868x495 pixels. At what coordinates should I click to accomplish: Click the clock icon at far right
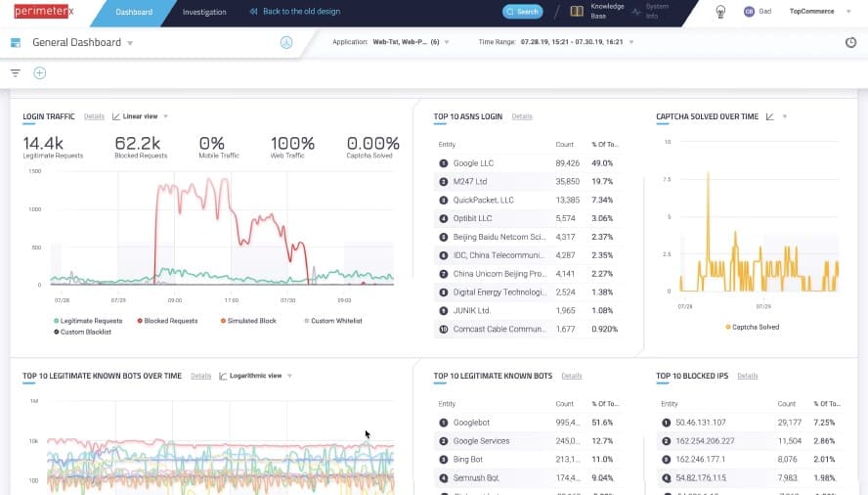(850, 42)
